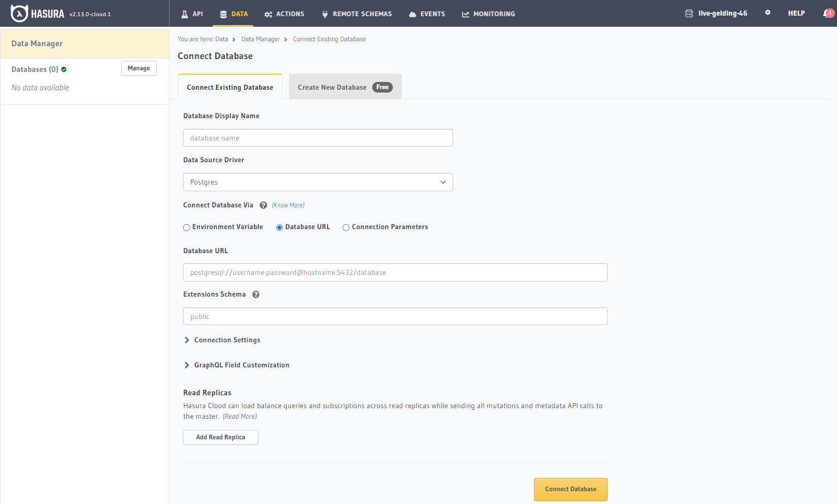837x504 pixels.
Task: Click the Hasura logo icon
Action: (19, 13)
